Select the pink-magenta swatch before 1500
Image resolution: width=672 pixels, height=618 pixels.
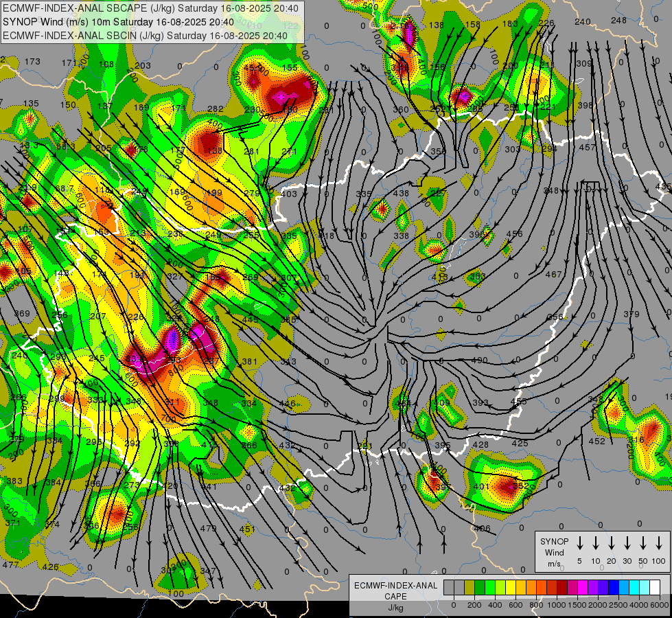tap(572, 587)
